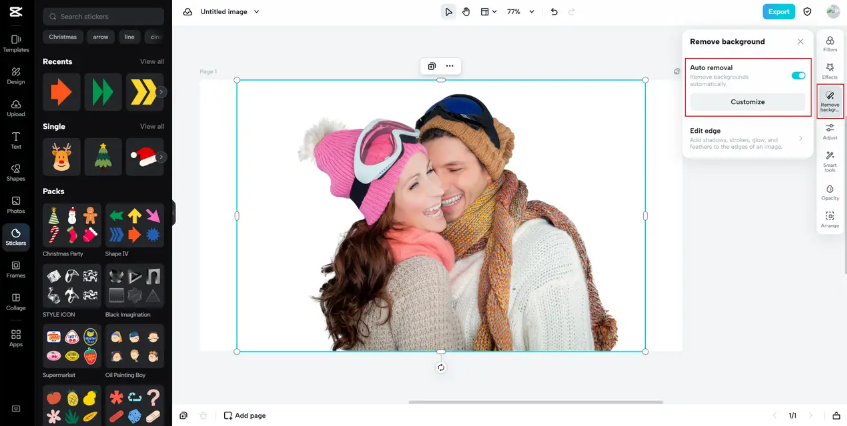Click the CapCut logo icon

[x=16, y=11]
